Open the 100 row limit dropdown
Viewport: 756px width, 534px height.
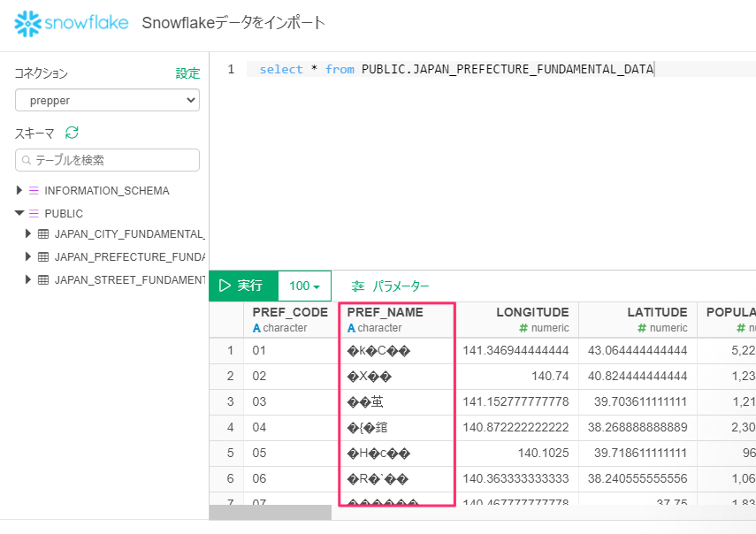pos(305,286)
